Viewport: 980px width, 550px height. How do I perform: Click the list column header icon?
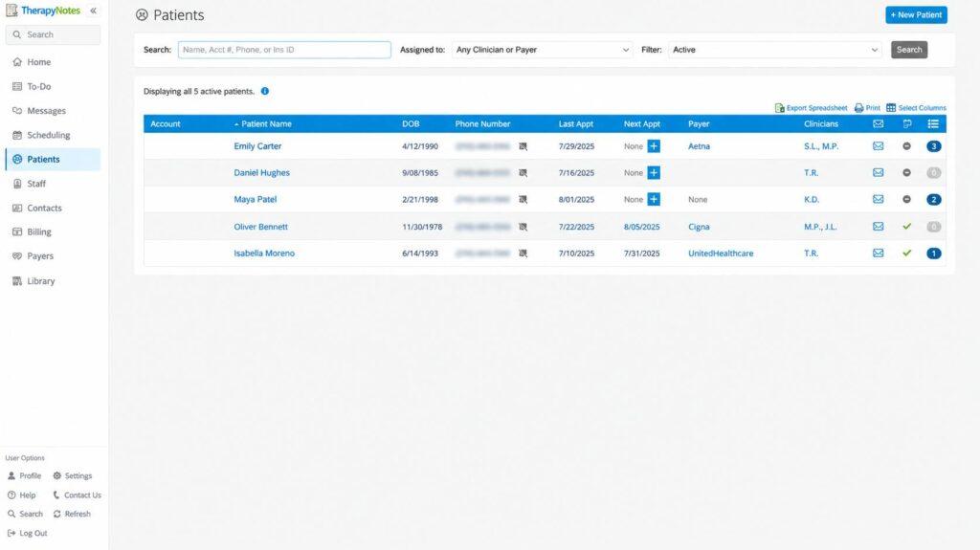point(933,123)
